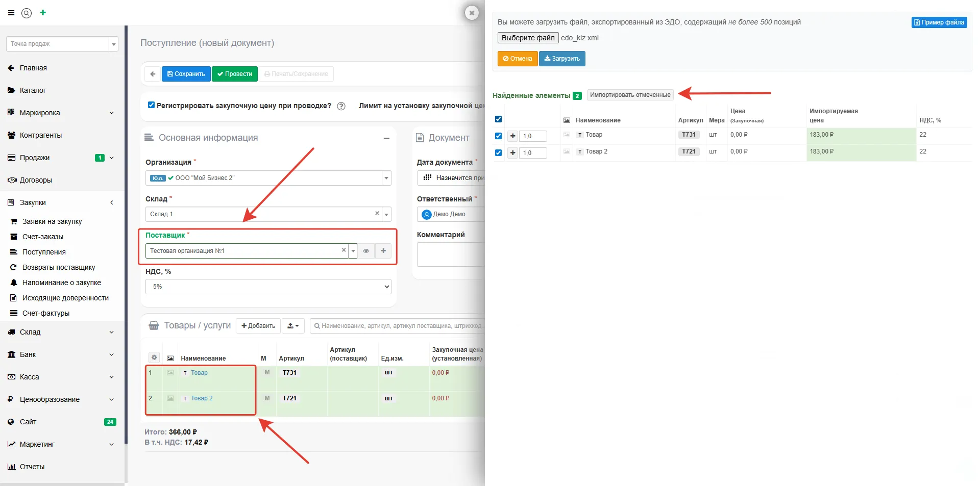980x486 pixels.
Task: Click 'Импортировать отмеченные' button
Action: point(630,95)
